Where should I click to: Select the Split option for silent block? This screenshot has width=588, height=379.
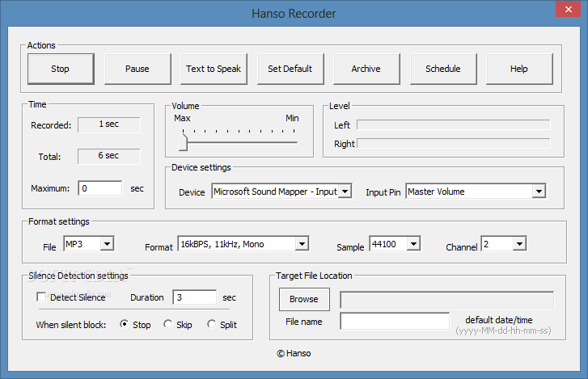(211, 324)
